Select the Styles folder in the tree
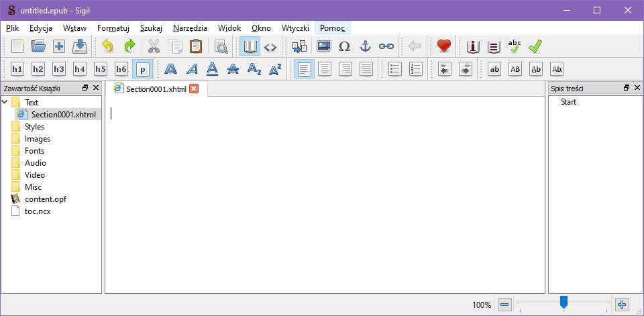The height and width of the screenshot is (316, 644). click(34, 127)
